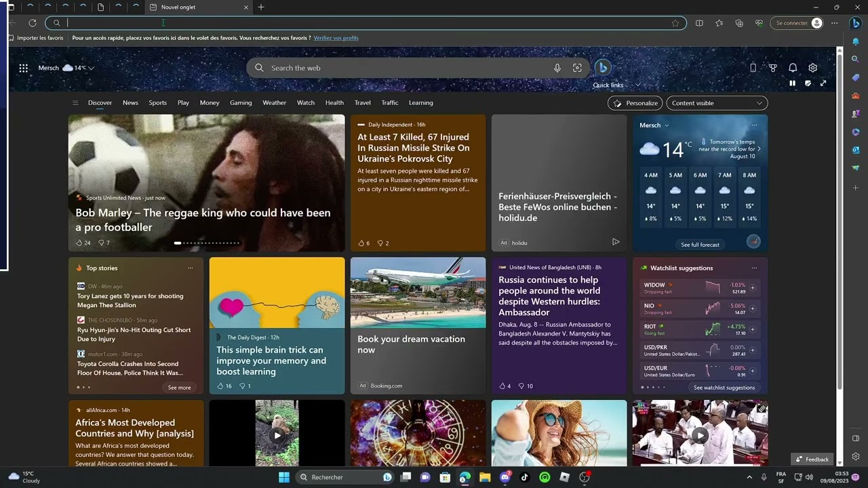The height and width of the screenshot is (488, 868).
Task: Click the Personalize button
Action: [x=635, y=103]
